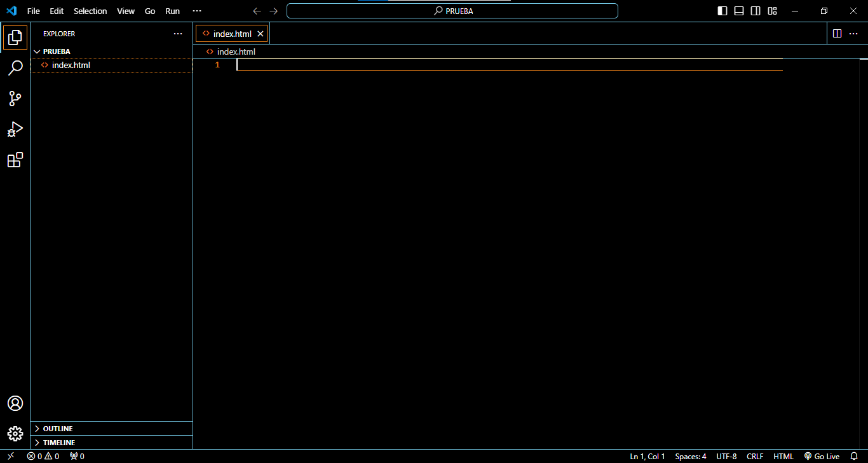Change encoding via UTF-8

pyautogui.click(x=726, y=456)
